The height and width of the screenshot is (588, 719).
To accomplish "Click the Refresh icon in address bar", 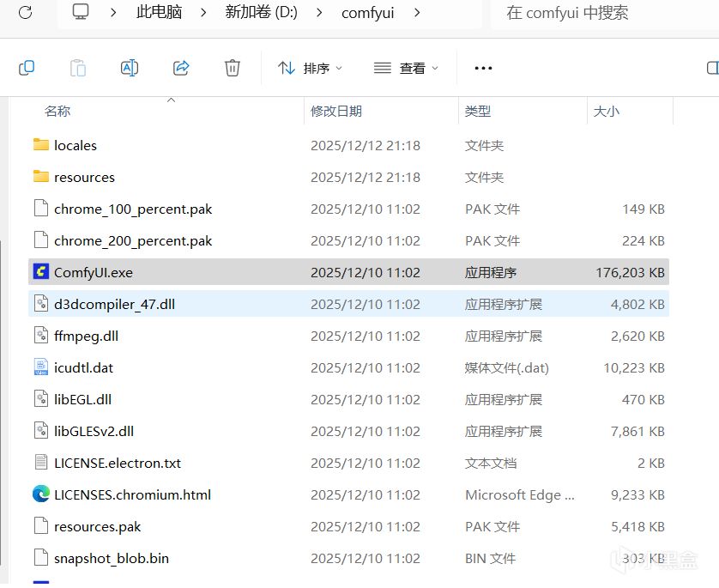I will coord(25,12).
